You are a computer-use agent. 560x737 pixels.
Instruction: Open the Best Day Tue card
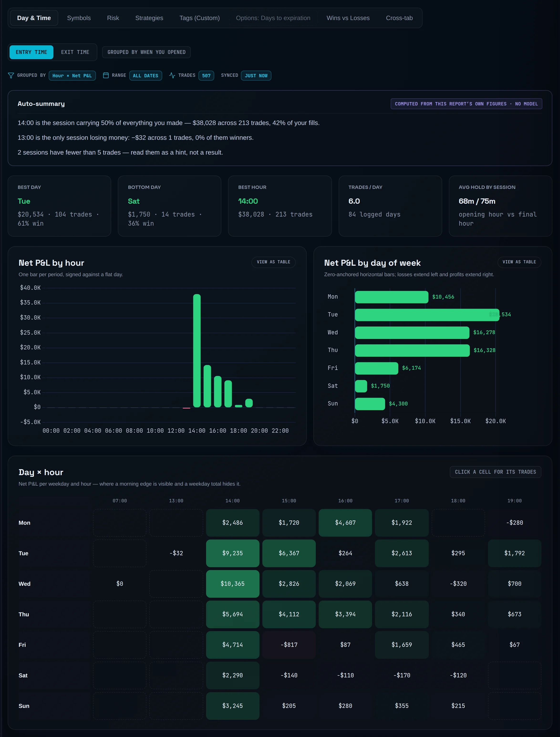(x=59, y=206)
